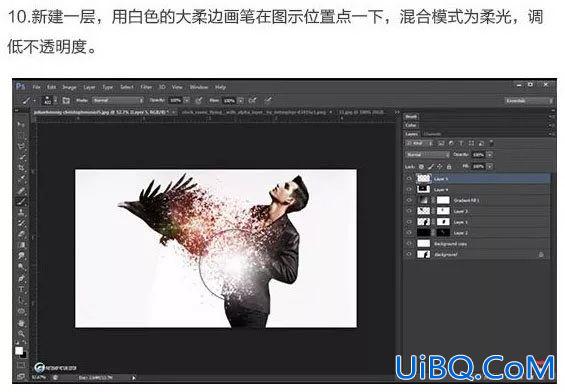Toggle lock image pixels brush icon
This screenshot has width=565, height=392.
431,166
